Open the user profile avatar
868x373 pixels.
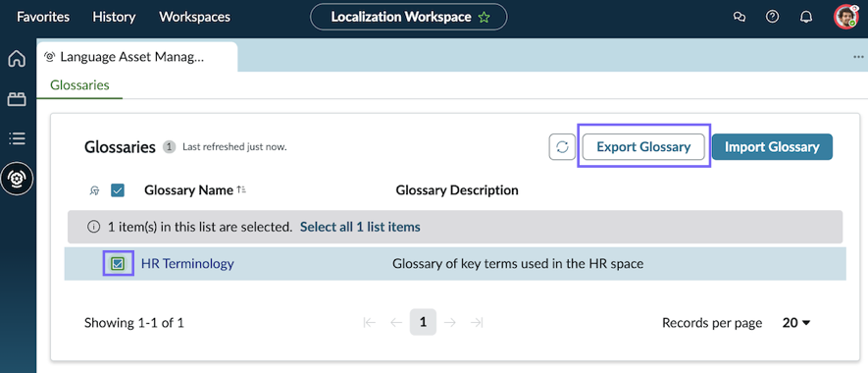click(845, 18)
